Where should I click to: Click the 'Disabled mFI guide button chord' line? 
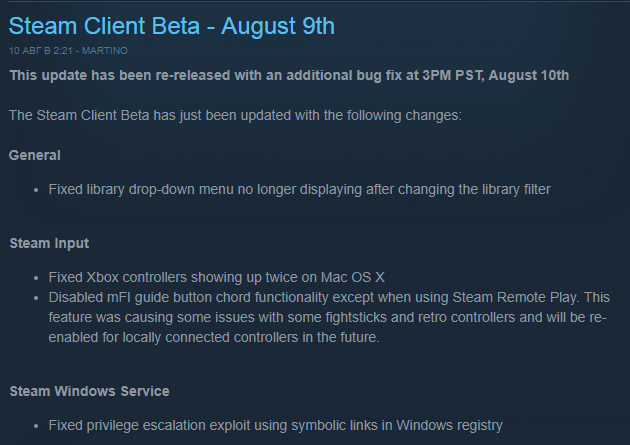tap(329, 298)
